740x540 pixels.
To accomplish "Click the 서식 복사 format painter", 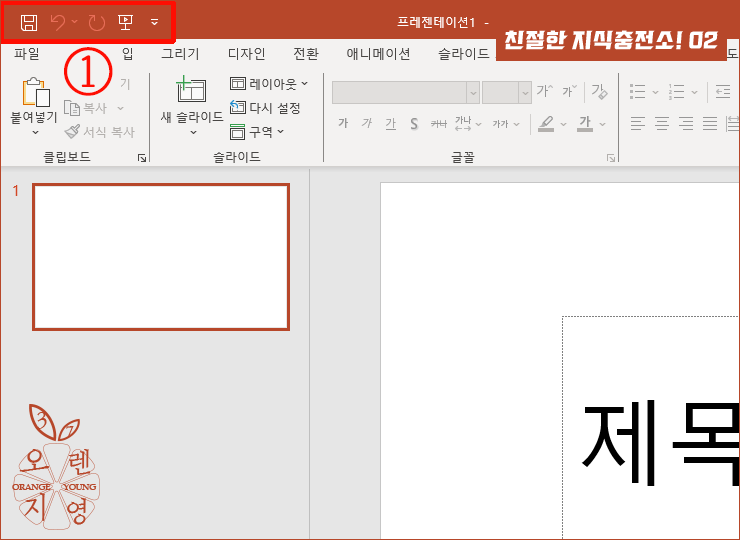I will coord(100,131).
